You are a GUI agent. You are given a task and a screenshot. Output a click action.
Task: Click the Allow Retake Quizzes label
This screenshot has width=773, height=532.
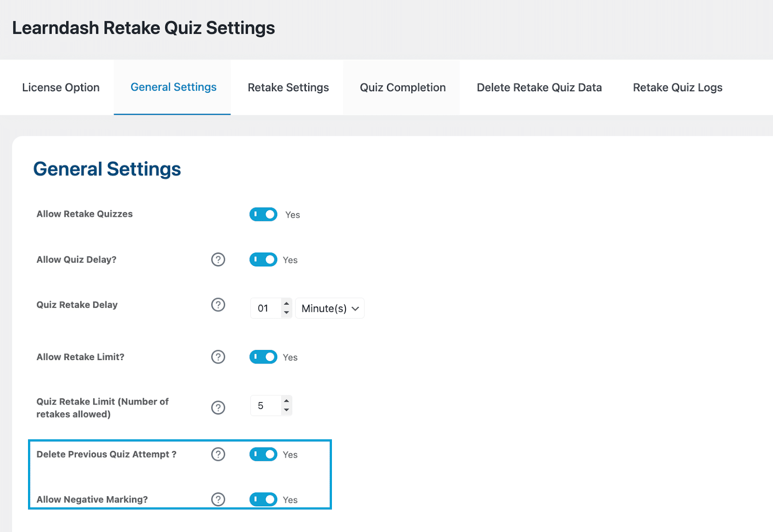tap(85, 214)
